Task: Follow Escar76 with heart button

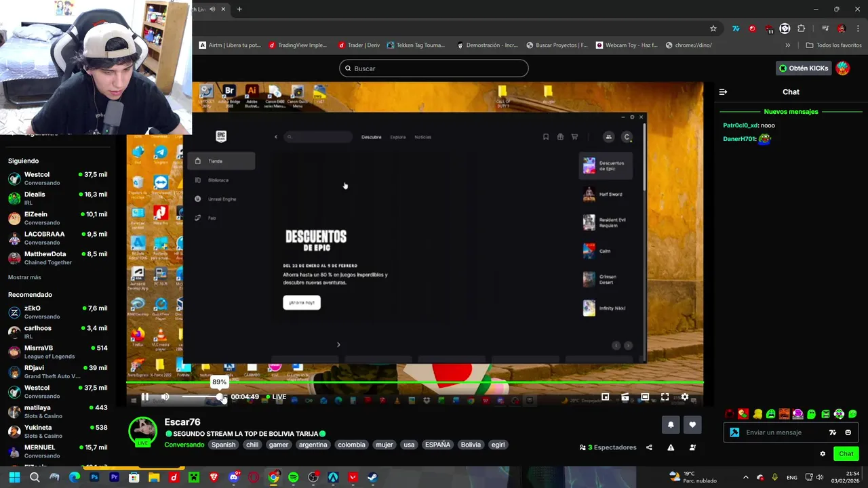Action: [x=692, y=424]
